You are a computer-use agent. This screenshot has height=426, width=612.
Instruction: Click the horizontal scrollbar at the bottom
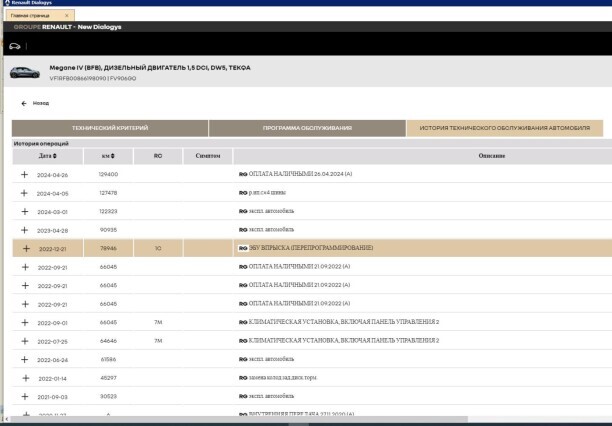tap(300, 421)
